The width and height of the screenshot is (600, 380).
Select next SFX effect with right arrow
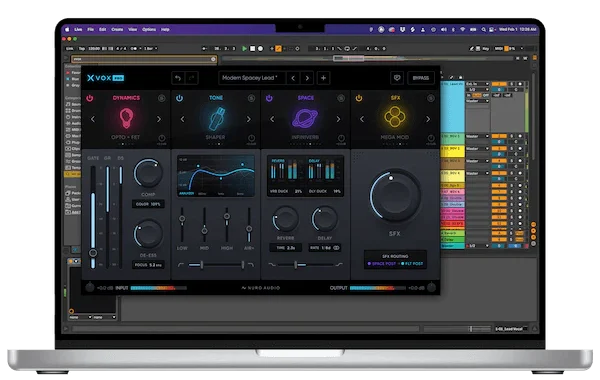coord(428,119)
